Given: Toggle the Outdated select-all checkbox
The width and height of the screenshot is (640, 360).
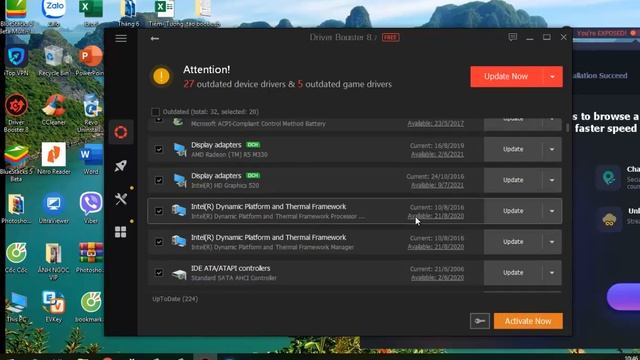Looking at the screenshot, I should pyautogui.click(x=155, y=112).
